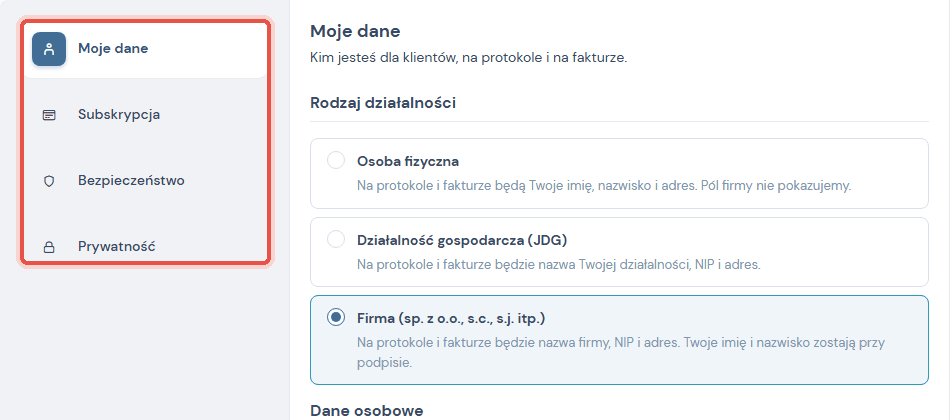950x420 pixels.
Task: Switch to the Prywatność section
Action: [145, 247]
